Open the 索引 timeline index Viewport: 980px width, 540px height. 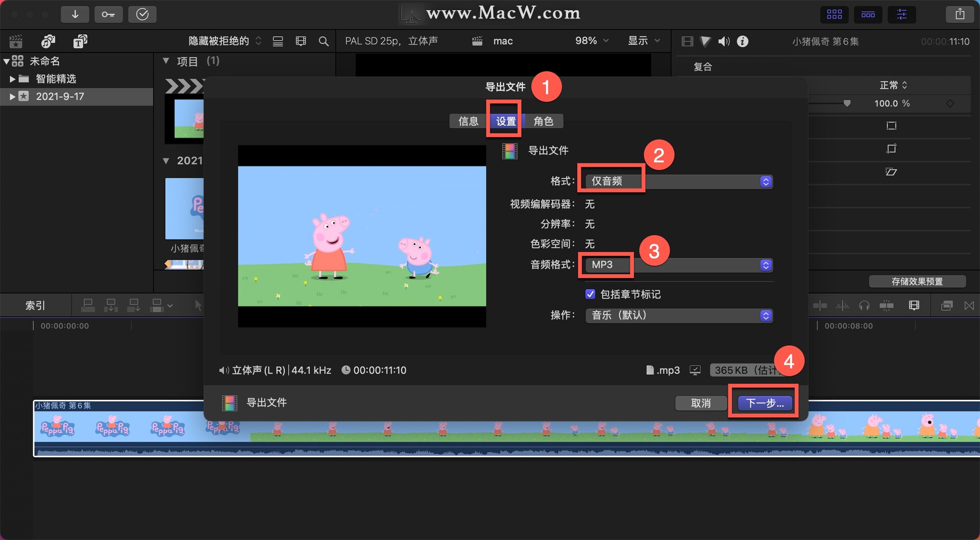tap(35, 306)
